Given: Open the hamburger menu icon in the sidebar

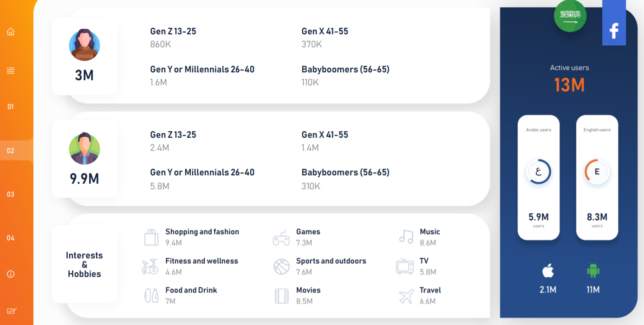Looking at the screenshot, I should pos(11,70).
